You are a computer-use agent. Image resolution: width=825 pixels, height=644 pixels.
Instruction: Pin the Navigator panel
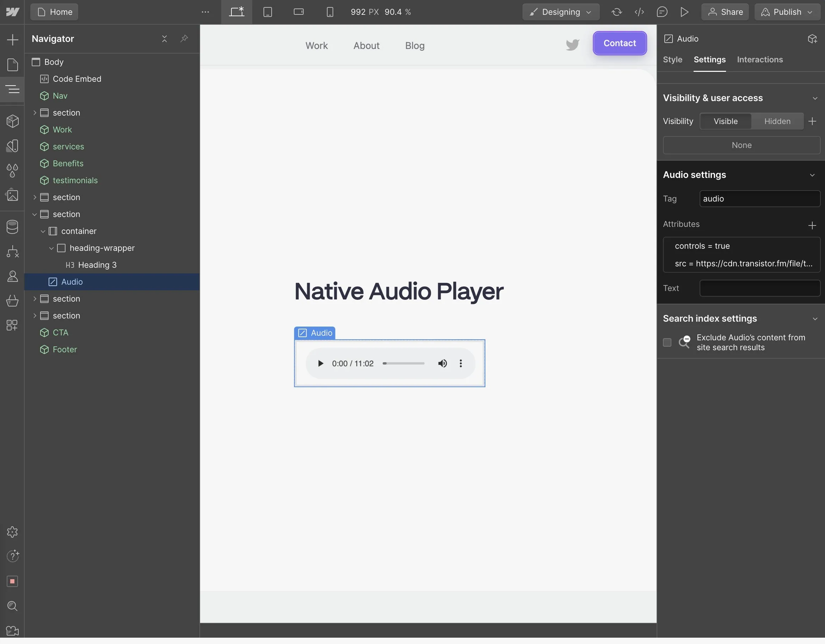pos(184,38)
